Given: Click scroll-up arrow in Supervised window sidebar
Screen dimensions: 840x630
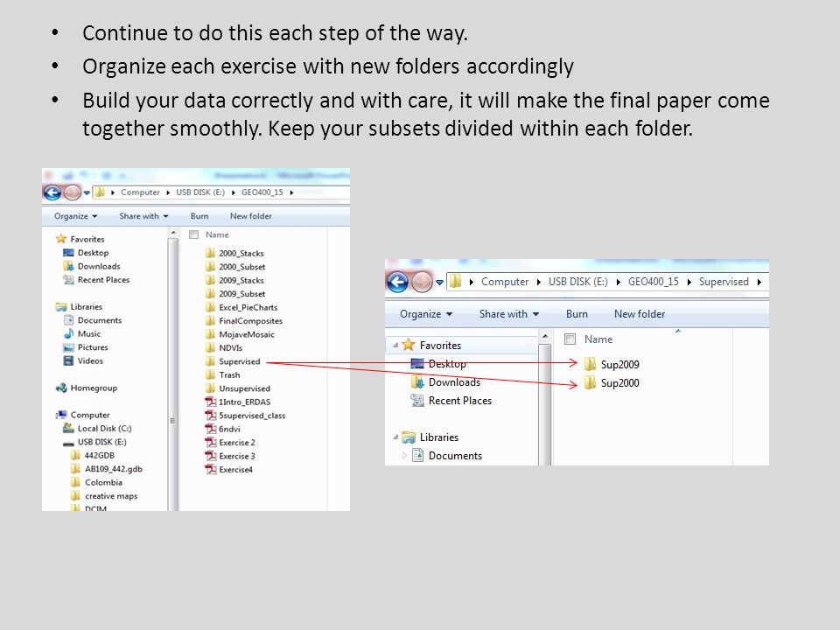Looking at the screenshot, I should [545, 336].
